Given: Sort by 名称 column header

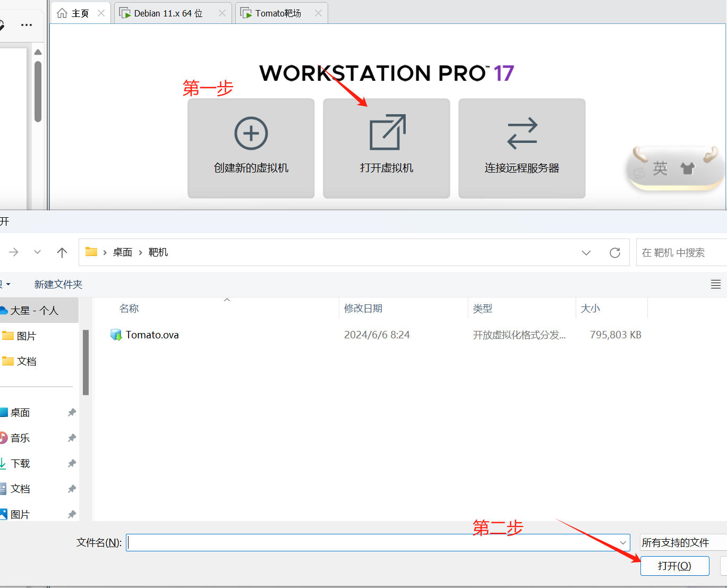Looking at the screenshot, I should (x=129, y=309).
